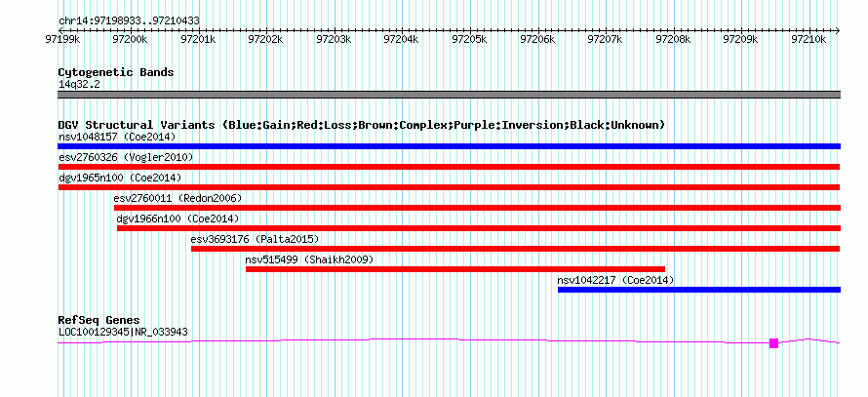Select the blue nsv1042217 gain bar
Viewport: 868px width, 397px height.
click(x=699, y=290)
